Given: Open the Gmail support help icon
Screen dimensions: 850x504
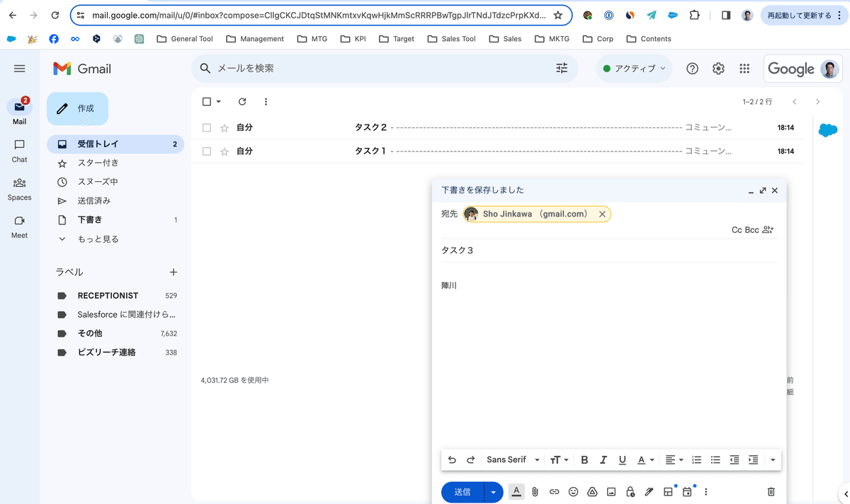Looking at the screenshot, I should tap(693, 69).
